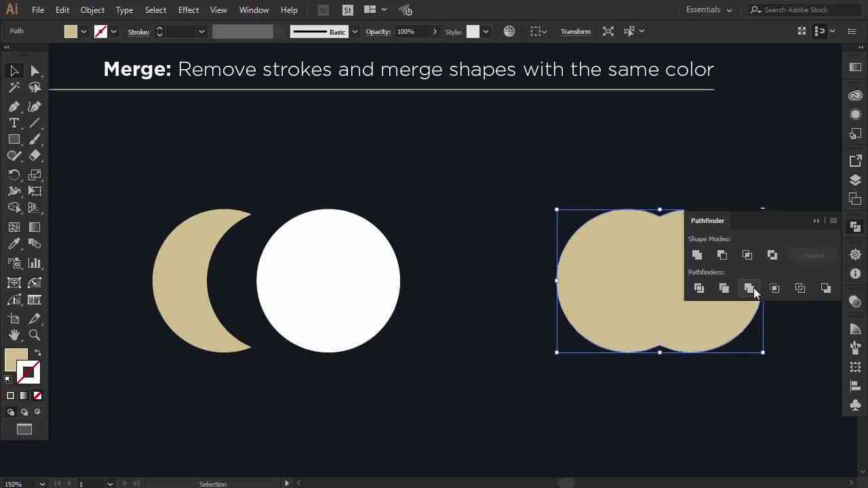This screenshot has width=868, height=488.
Task: Select the Gradient tool
Action: pyautogui.click(x=35, y=227)
